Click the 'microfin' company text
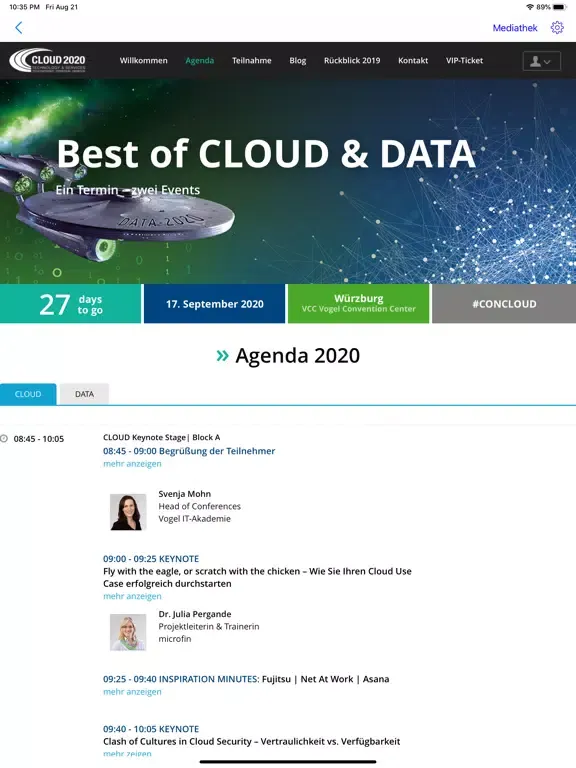Viewport: 576px width, 768px height. pos(175,639)
